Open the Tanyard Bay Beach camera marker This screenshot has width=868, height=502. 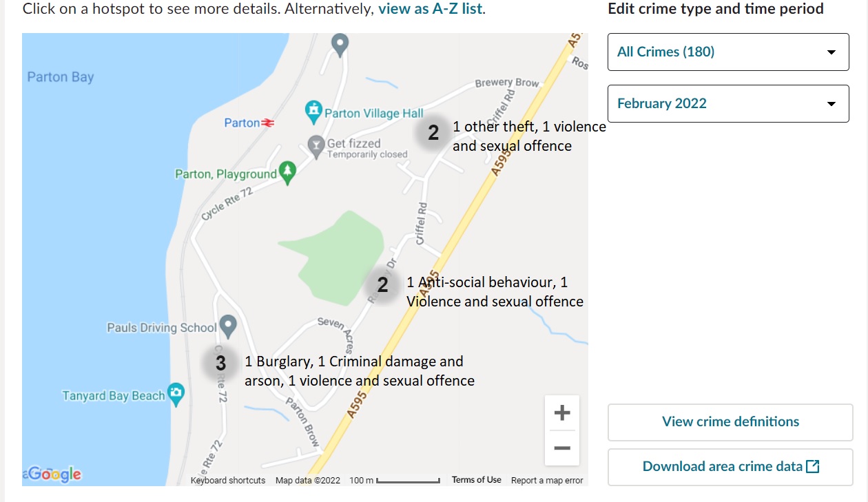177,393
